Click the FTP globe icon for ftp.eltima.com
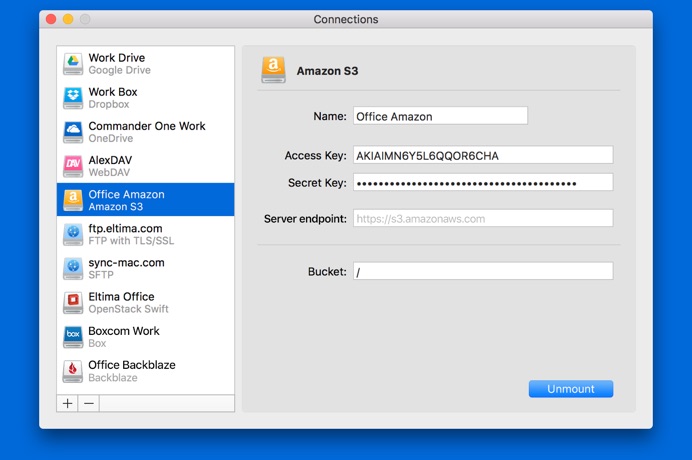This screenshot has height=460, width=692. (73, 234)
